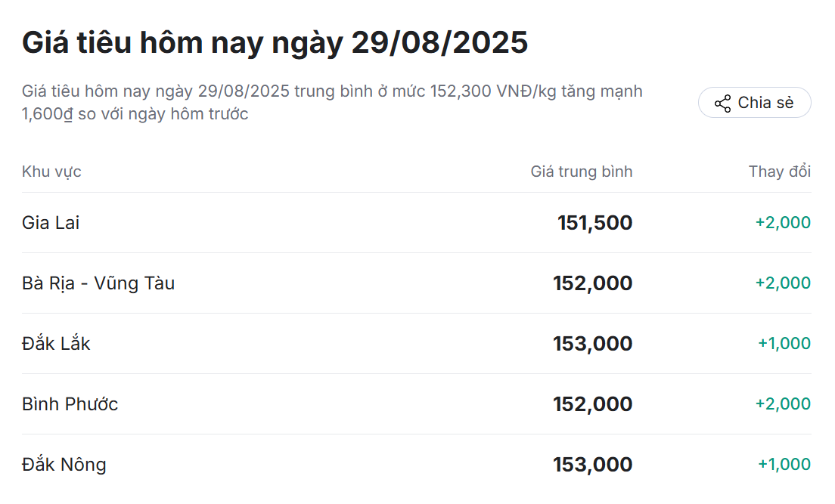Select Đắk Lắk's 153,000 price value
The image size is (835, 504).
592,344
